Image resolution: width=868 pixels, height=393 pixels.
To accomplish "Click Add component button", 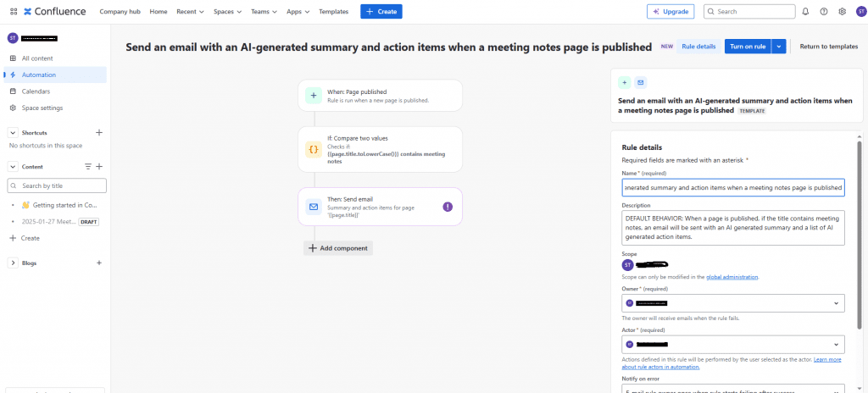I will click(x=338, y=248).
